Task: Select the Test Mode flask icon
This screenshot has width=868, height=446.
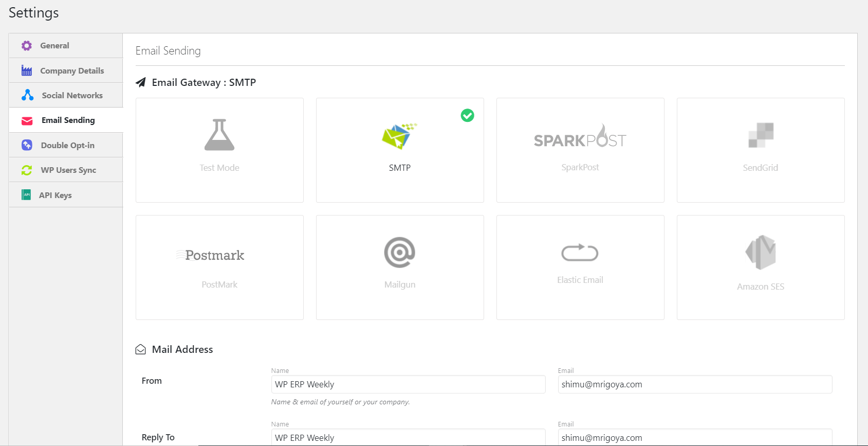Action: click(219, 135)
